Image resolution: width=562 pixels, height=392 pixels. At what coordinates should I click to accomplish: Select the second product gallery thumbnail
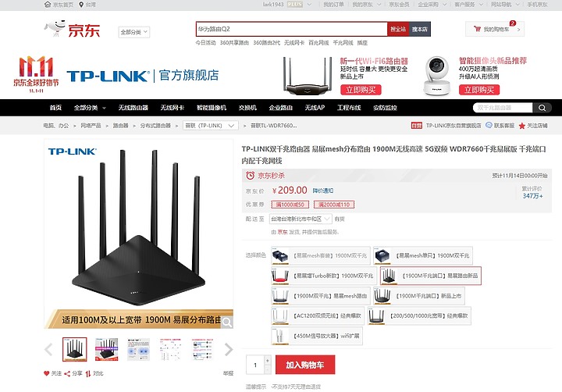coord(106,349)
